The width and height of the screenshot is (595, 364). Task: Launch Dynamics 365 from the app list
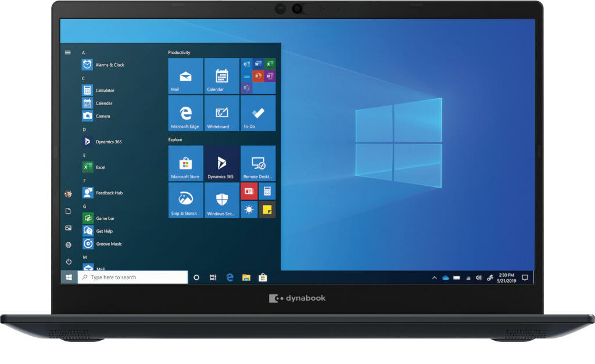102,142
